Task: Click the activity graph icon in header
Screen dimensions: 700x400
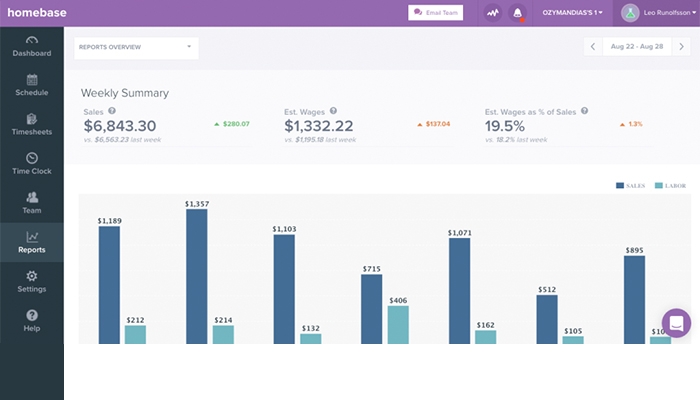Action: 492,13
